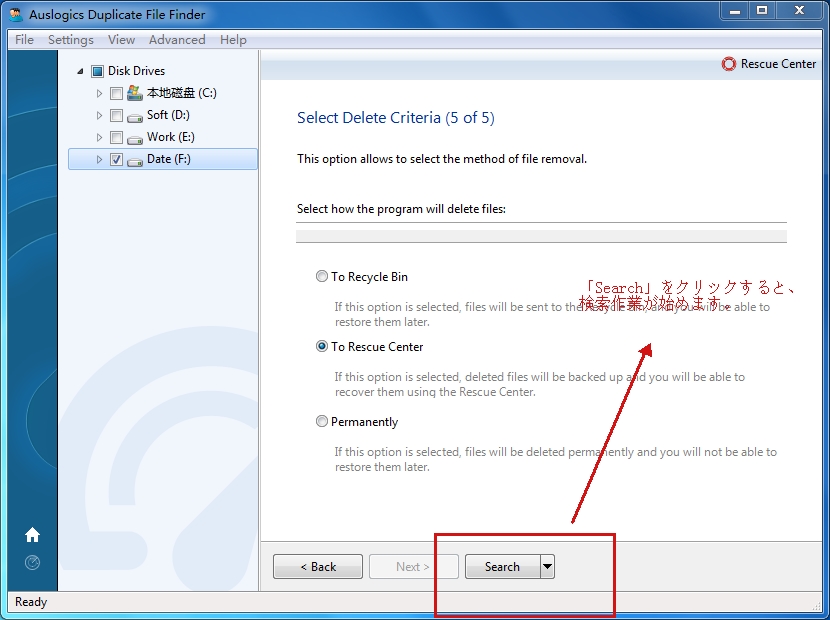Screen dimensions: 830x620
Task: Open the File menu
Action: click(x=24, y=40)
